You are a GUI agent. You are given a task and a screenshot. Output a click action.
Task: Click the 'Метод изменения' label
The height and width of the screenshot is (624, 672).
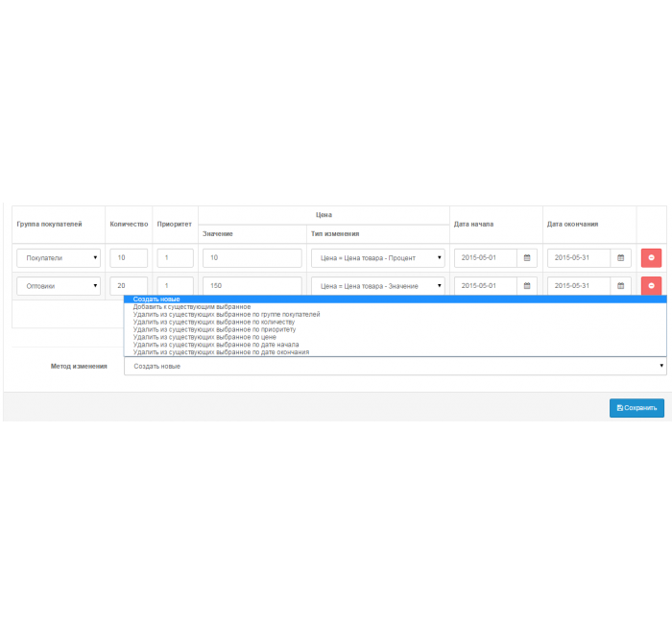[79, 367]
